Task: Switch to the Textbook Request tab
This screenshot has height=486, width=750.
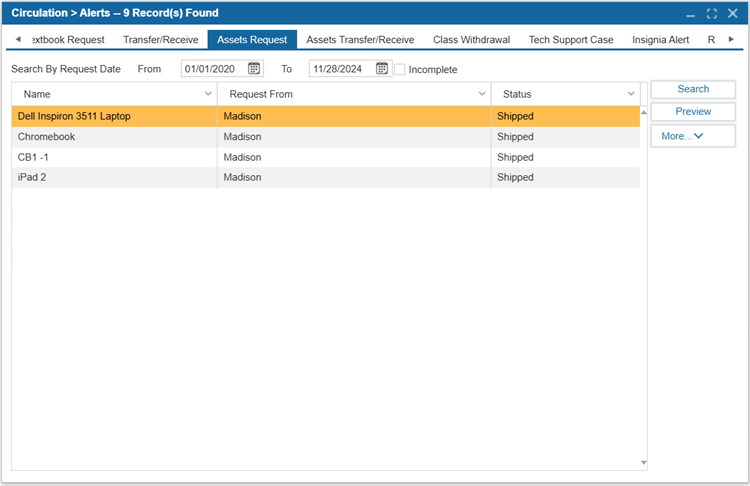Action: point(68,40)
